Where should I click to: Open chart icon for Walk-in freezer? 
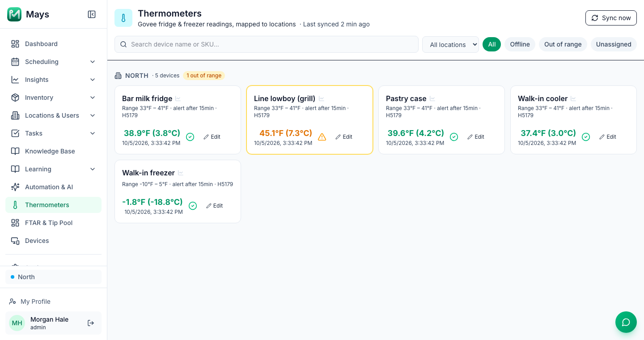pos(181,173)
